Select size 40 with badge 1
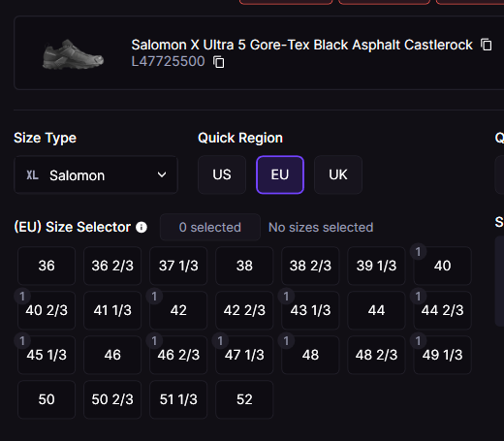 click(443, 266)
